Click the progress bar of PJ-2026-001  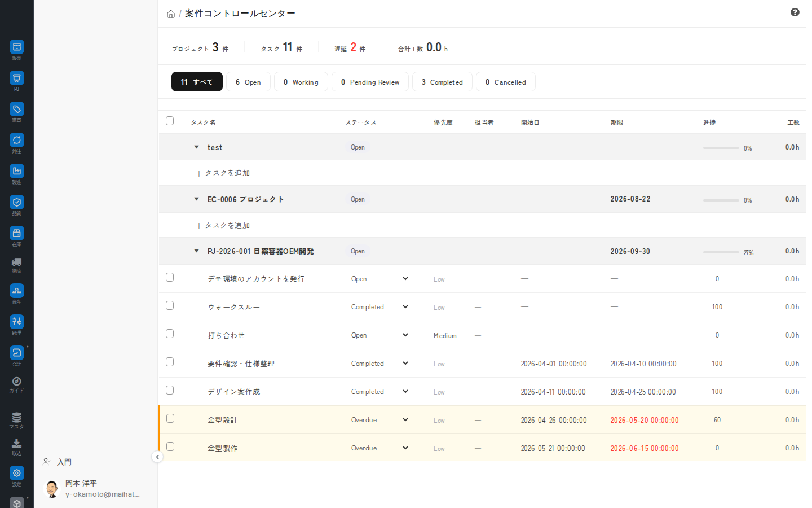pyautogui.click(x=721, y=252)
